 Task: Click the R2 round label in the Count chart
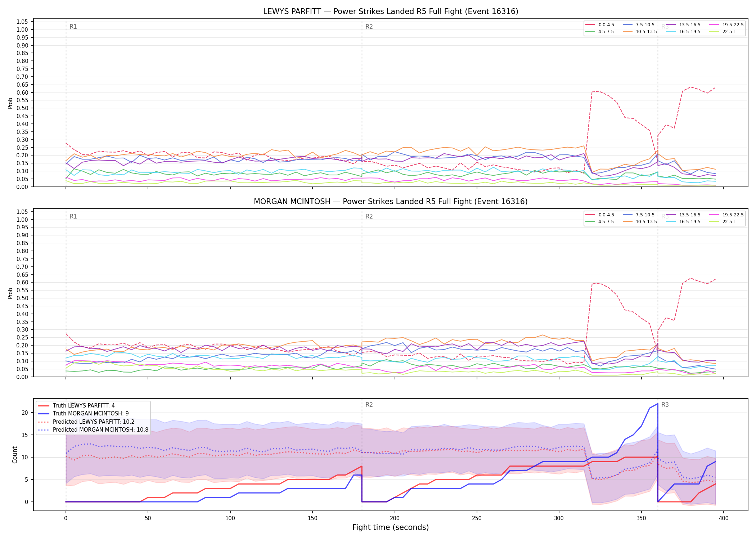pyautogui.click(x=369, y=405)
